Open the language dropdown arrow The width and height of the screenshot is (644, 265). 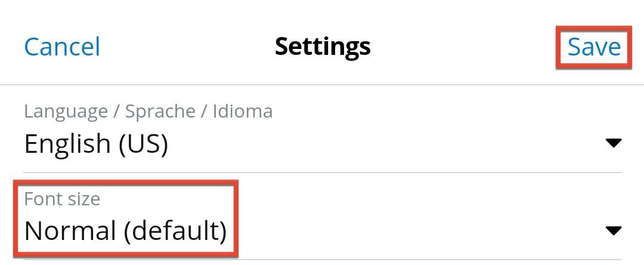[613, 143]
